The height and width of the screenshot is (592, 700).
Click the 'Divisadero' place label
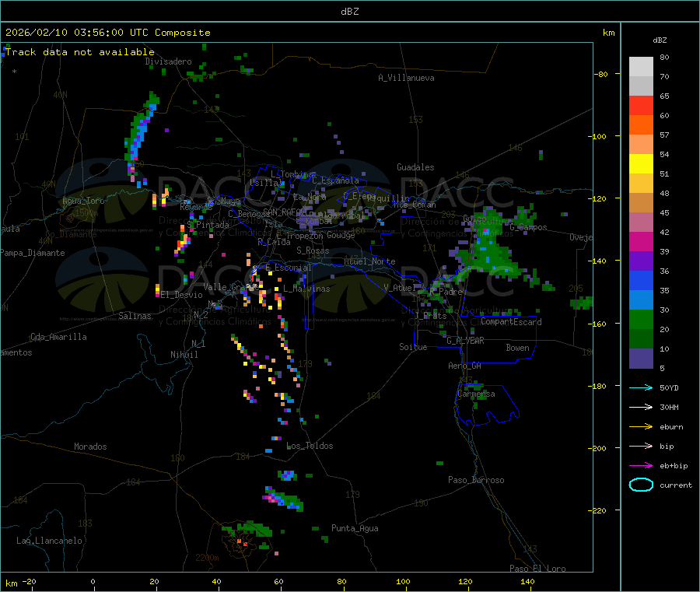168,61
